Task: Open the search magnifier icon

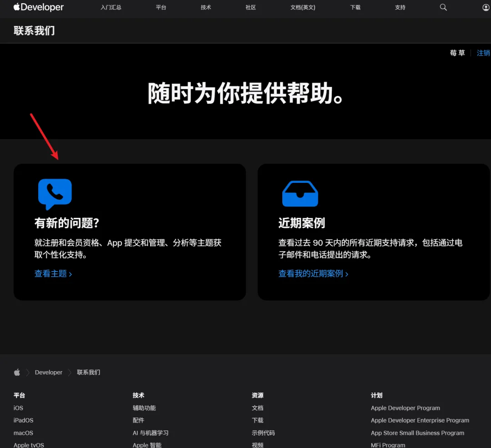Action: point(443,7)
